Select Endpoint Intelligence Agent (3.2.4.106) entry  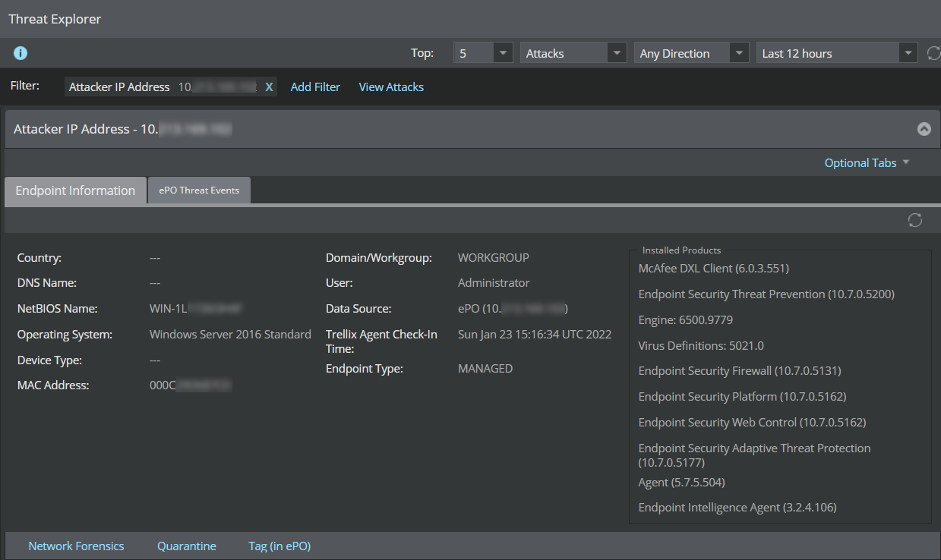pos(737,508)
